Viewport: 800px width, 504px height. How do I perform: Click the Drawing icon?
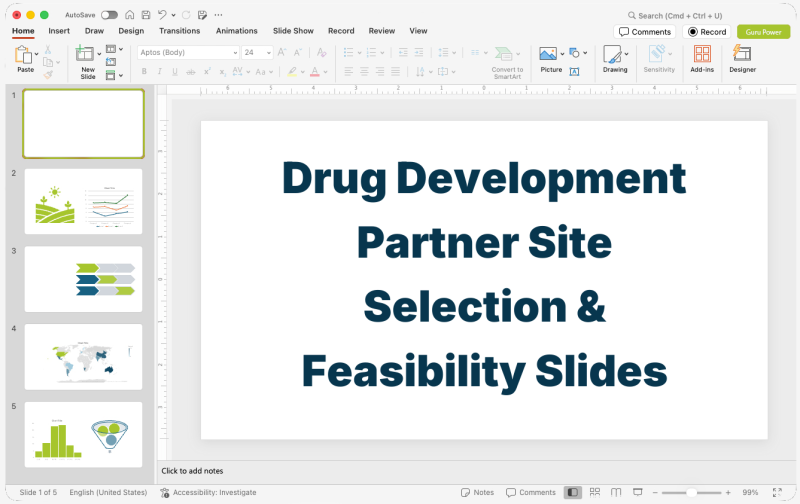(612, 54)
